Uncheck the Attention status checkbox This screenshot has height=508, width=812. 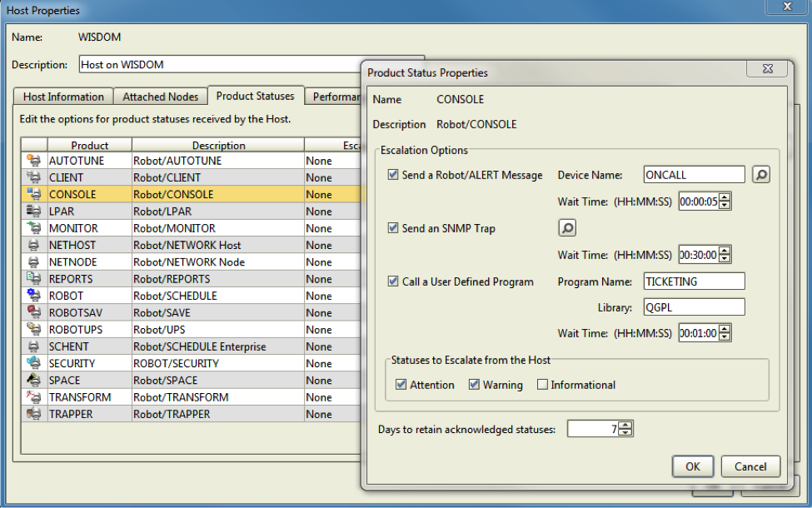click(401, 384)
